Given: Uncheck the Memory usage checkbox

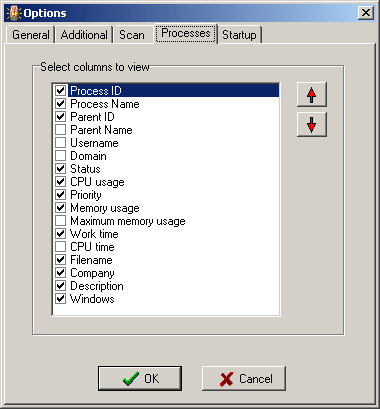Looking at the screenshot, I should click(x=60, y=207).
